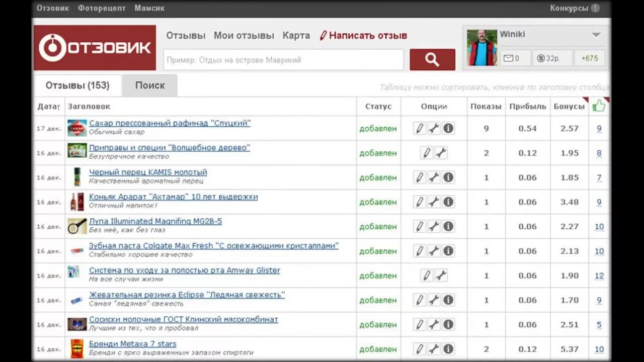Click the Отзовик logo

(x=95, y=48)
